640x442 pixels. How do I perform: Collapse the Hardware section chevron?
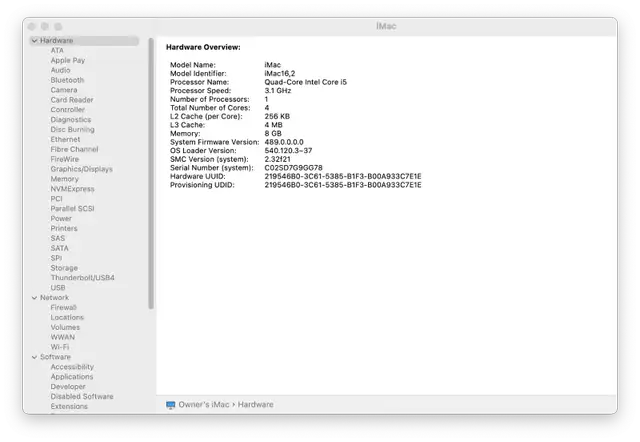coord(35,41)
